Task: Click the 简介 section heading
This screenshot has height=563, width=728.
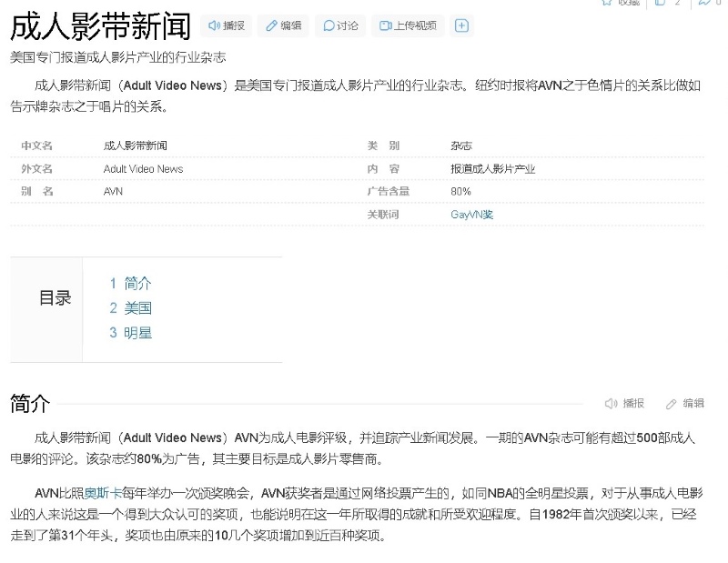Action: (x=29, y=403)
